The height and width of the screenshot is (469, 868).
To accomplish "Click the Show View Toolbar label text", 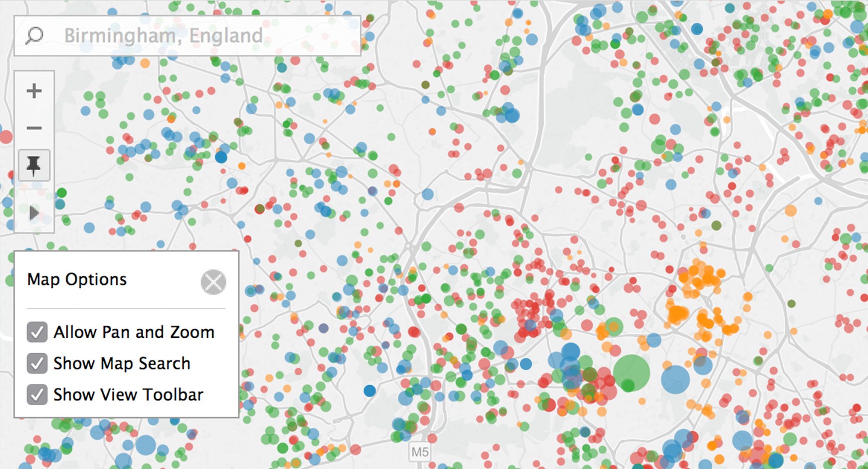I will click(x=128, y=395).
